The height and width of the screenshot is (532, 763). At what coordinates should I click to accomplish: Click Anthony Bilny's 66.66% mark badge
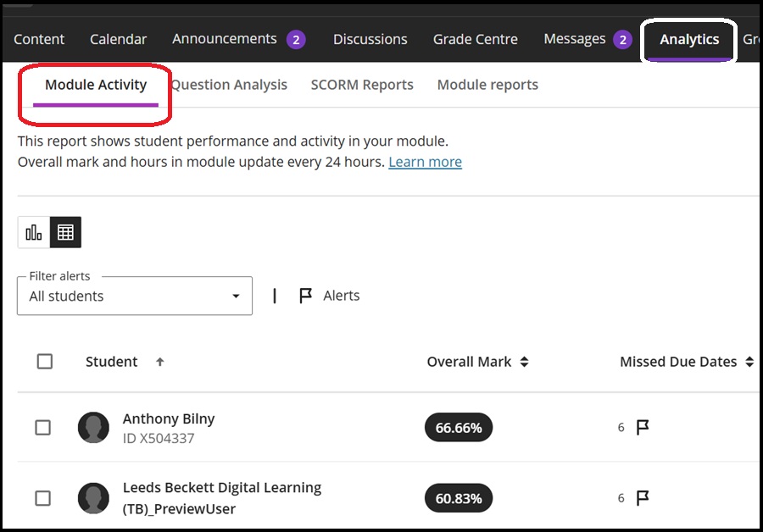click(x=458, y=428)
